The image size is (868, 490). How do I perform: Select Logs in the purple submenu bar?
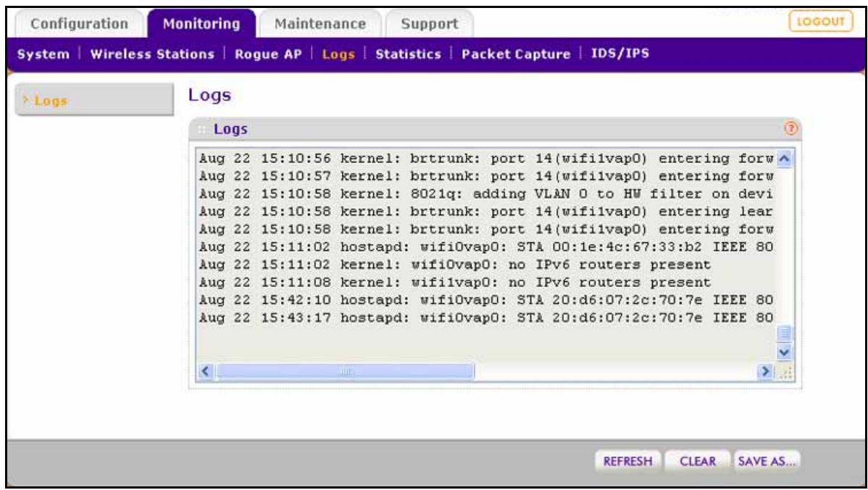[x=338, y=54]
